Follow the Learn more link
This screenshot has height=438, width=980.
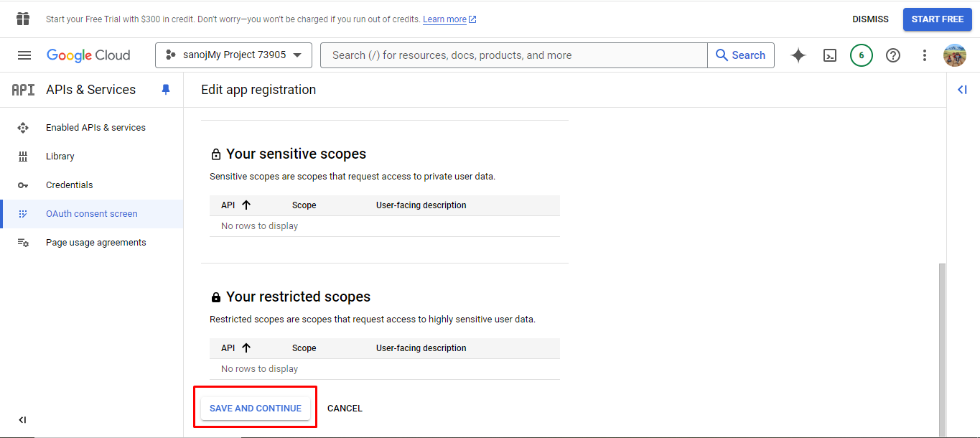(444, 19)
